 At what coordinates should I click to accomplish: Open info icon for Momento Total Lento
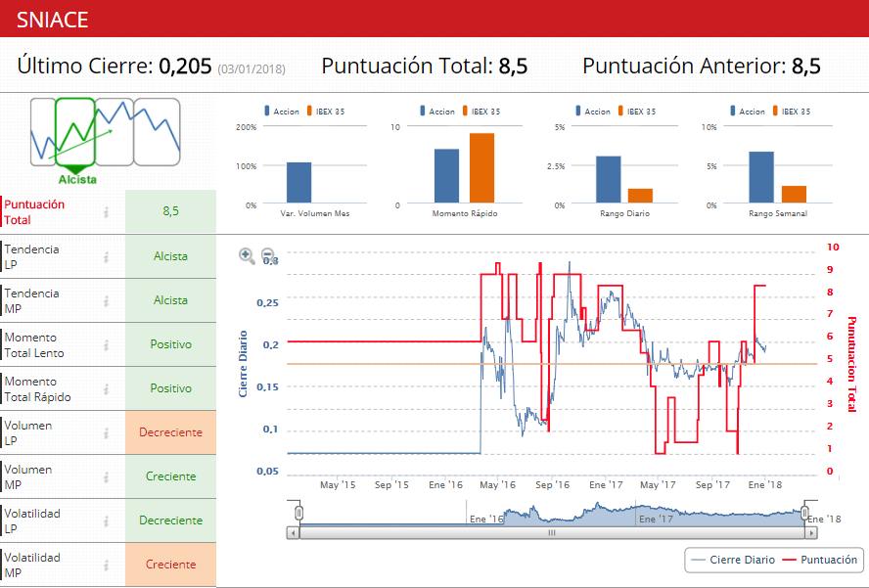106,345
